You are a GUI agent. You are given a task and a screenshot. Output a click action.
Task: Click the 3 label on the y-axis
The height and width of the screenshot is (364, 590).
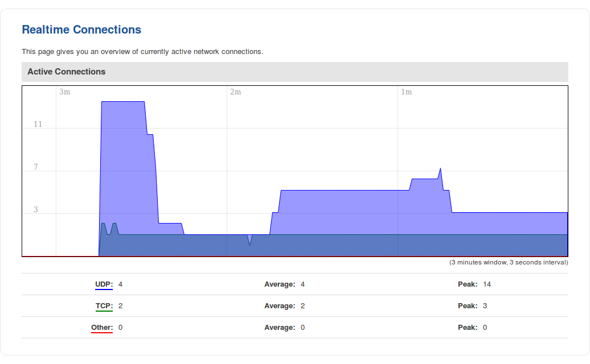tap(36, 209)
